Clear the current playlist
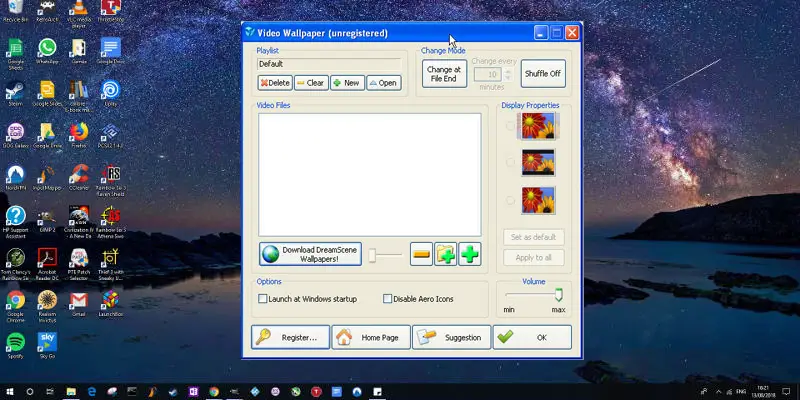 [x=311, y=83]
